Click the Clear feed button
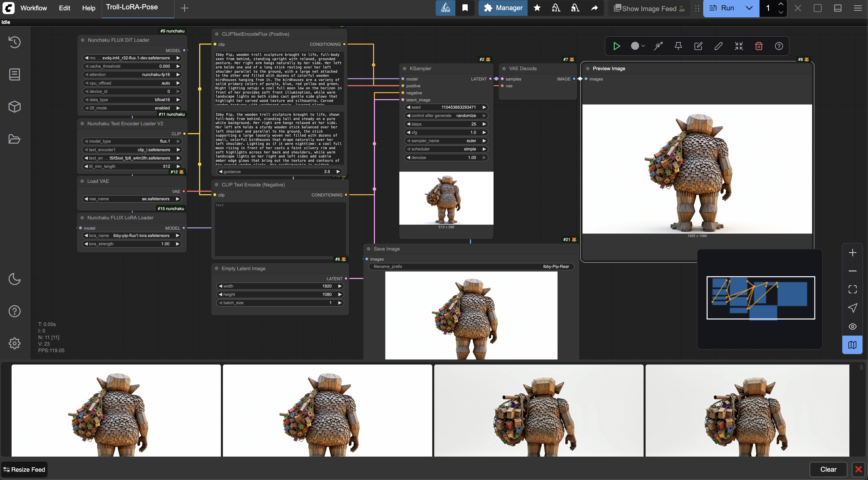The image size is (868, 480). [828, 469]
